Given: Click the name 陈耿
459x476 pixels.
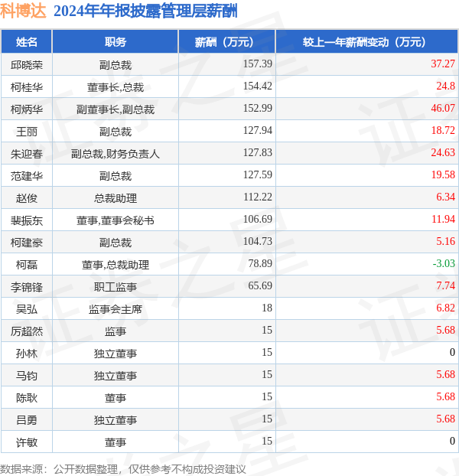Looking at the screenshot, I should (x=27, y=398).
